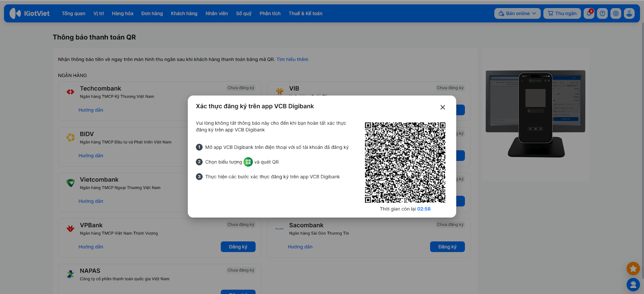Image resolution: width=644 pixels, height=294 pixels.
Task: Open Techcombank Hướng dẫn guide link
Action: (91, 110)
